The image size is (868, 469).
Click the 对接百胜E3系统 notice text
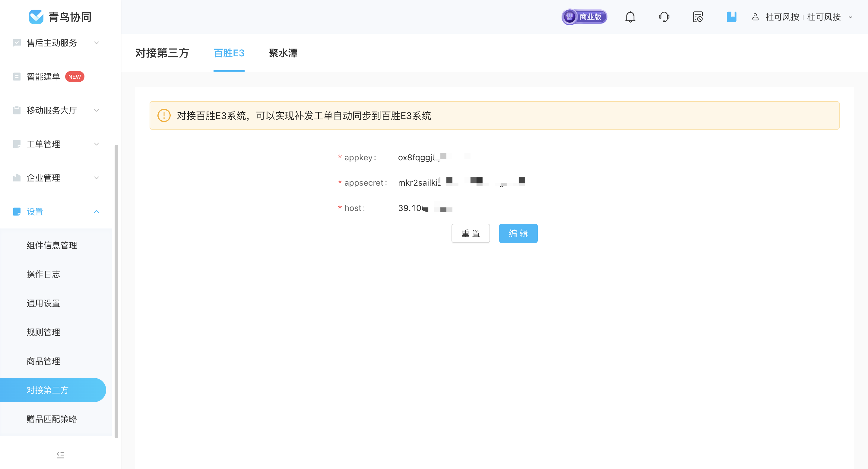(x=304, y=115)
